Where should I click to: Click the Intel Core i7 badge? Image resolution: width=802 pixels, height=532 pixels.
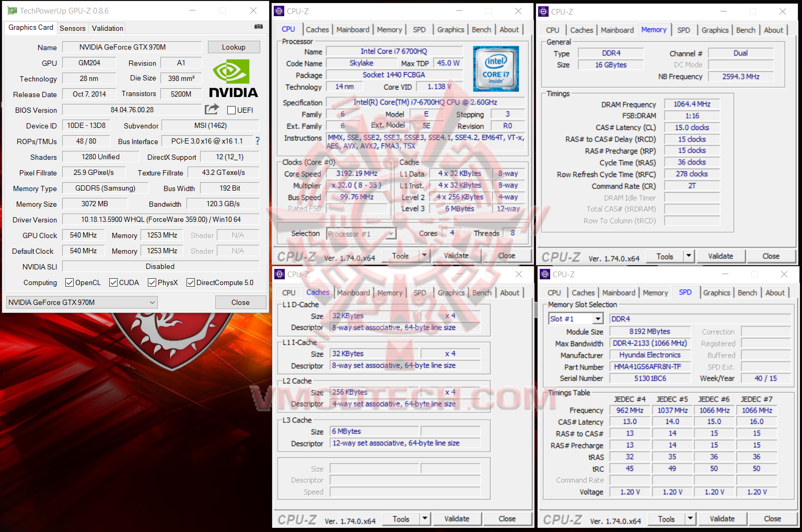point(496,69)
